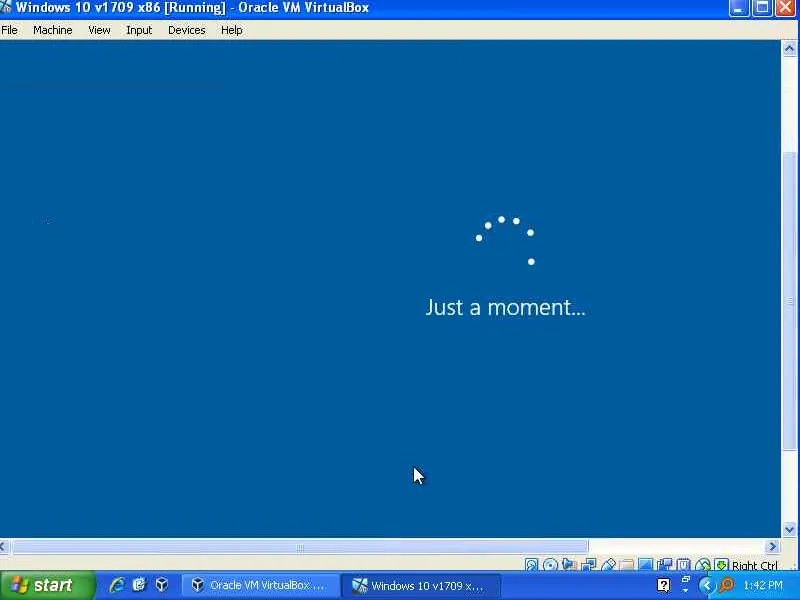800x600 pixels.
Task: Open the optical drive status icon
Action: coord(551,565)
